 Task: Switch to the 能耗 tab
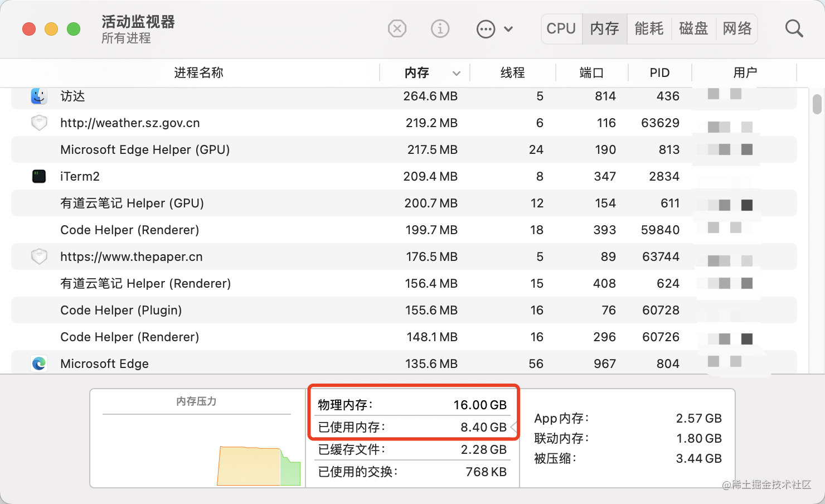point(649,28)
